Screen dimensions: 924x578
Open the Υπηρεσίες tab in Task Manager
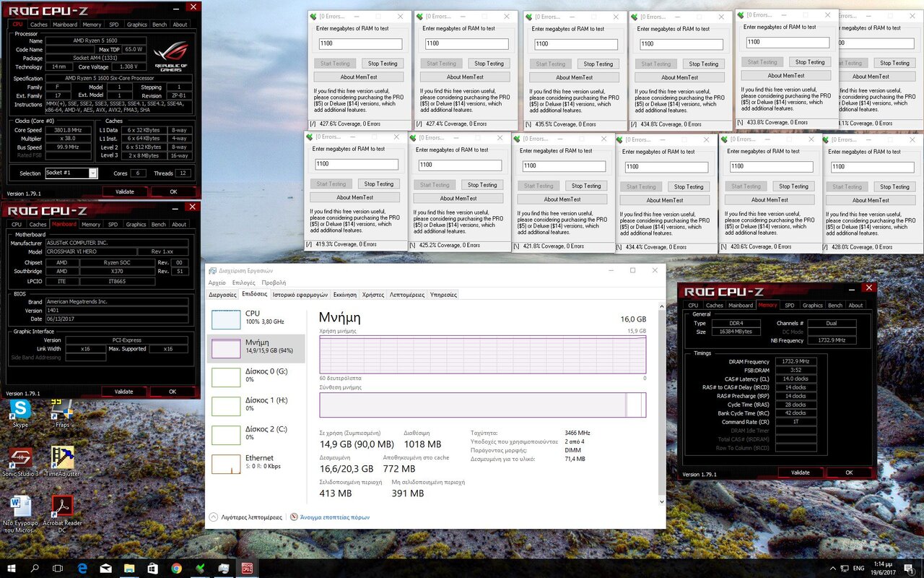point(443,295)
